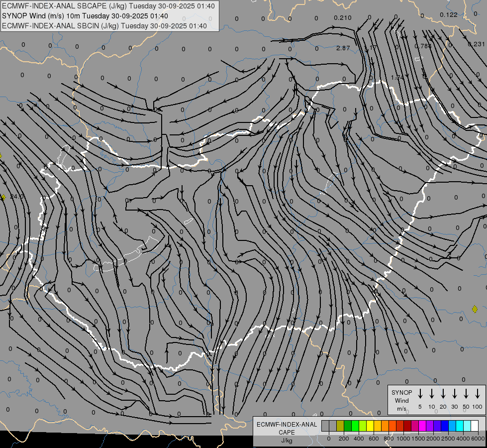Pick the violet-purple CAPE legend swatch
Image resolution: width=487 pixels, height=448 pixels.
430,426
